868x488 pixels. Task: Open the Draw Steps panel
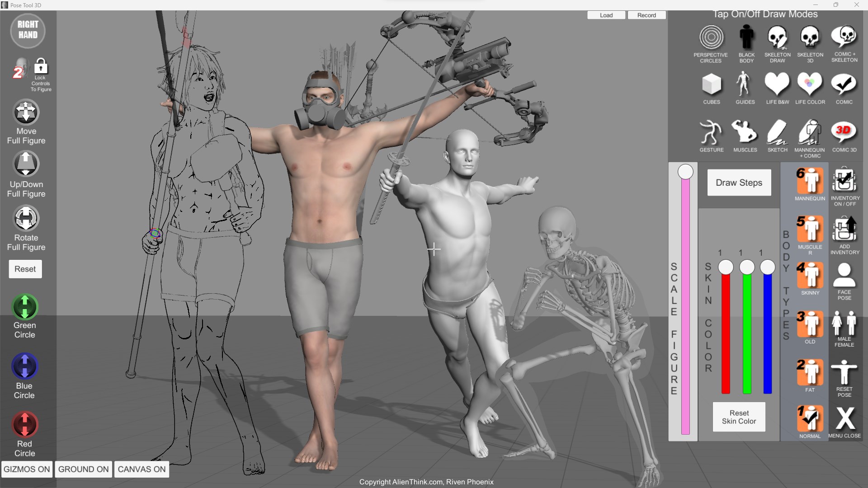tap(739, 183)
